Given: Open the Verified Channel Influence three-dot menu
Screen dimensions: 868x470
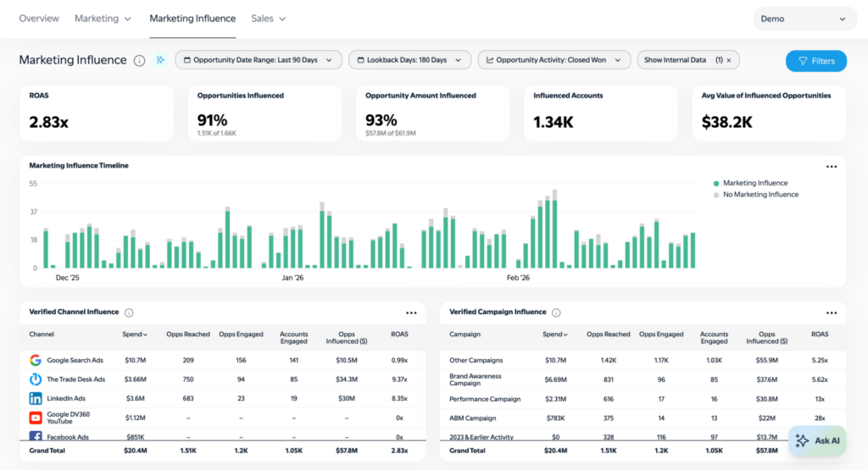Looking at the screenshot, I should (411, 312).
